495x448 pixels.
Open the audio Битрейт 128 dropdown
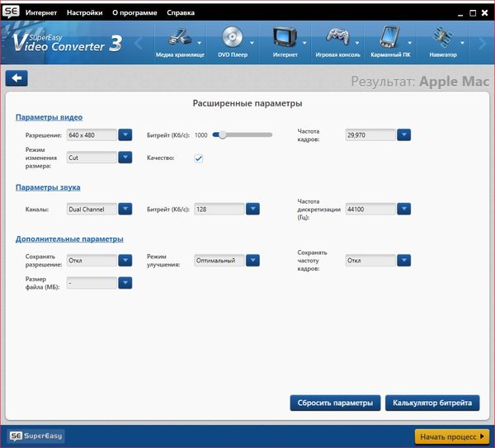click(x=253, y=209)
